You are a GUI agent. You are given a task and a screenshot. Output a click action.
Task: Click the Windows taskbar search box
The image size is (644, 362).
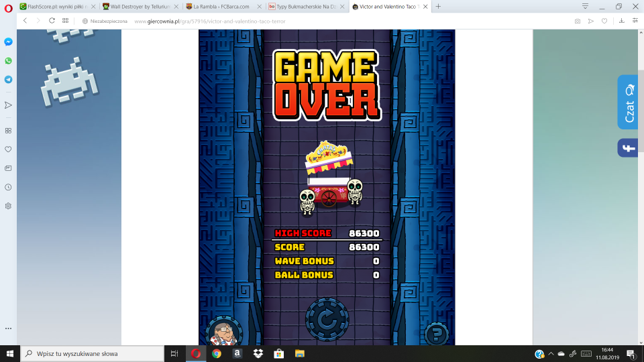click(x=93, y=353)
